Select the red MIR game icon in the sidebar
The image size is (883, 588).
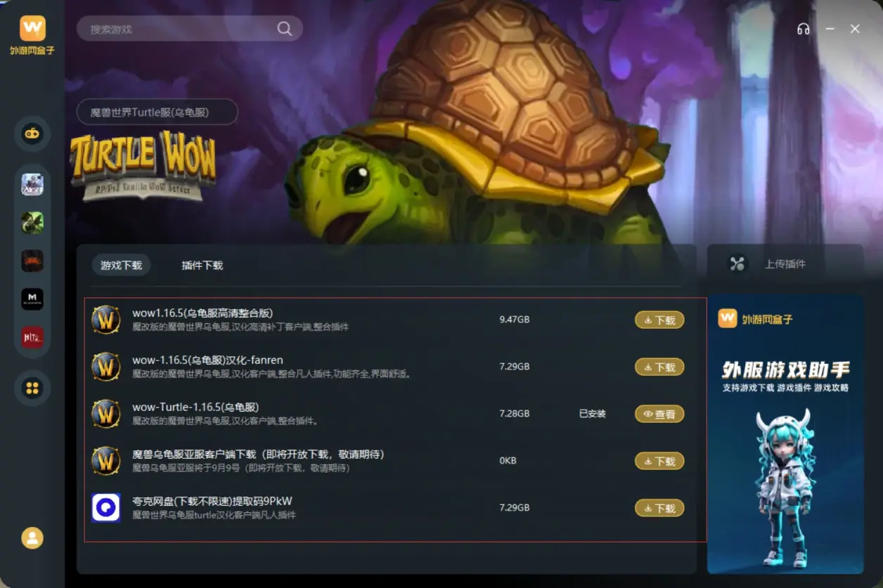tap(32, 337)
